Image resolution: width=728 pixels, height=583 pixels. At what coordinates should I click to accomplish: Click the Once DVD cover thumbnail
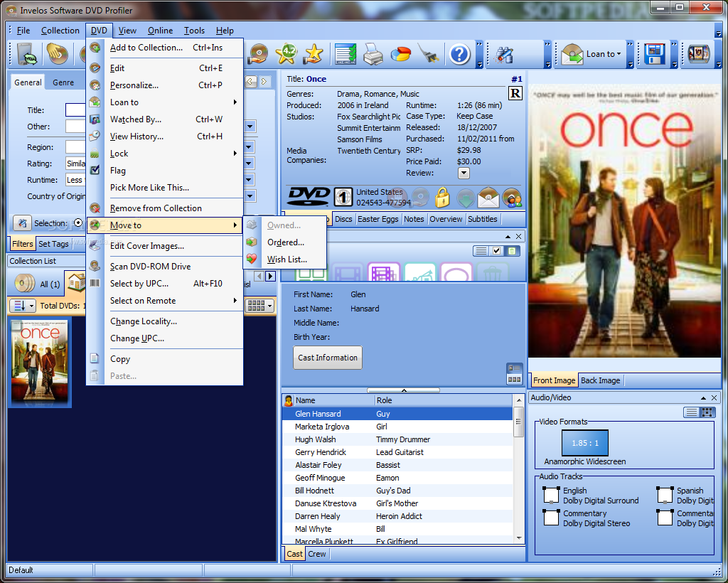point(40,362)
